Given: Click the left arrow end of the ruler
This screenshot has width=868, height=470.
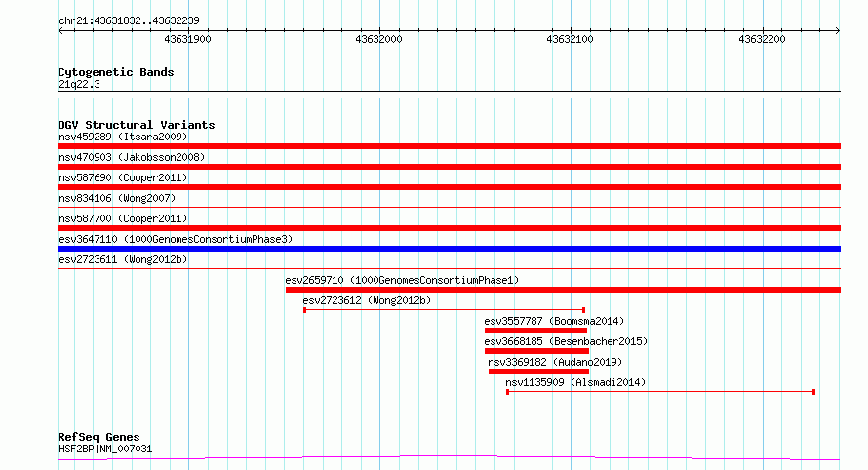Looking at the screenshot, I should [60, 31].
